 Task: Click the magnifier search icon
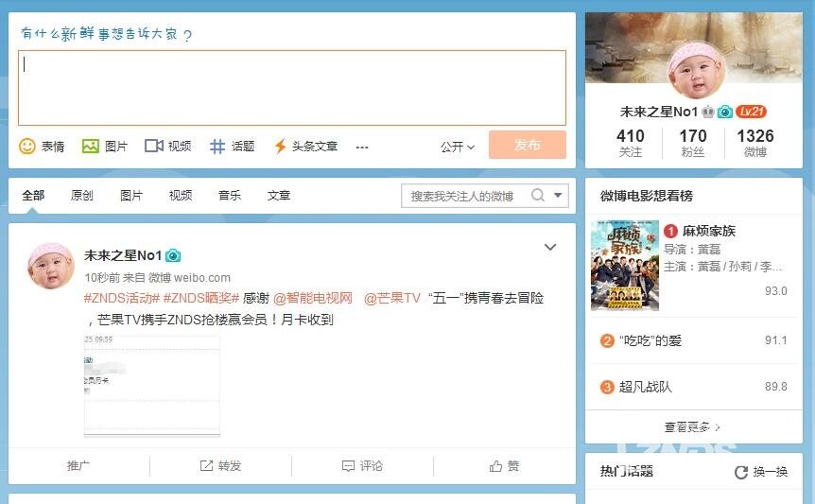click(x=538, y=196)
